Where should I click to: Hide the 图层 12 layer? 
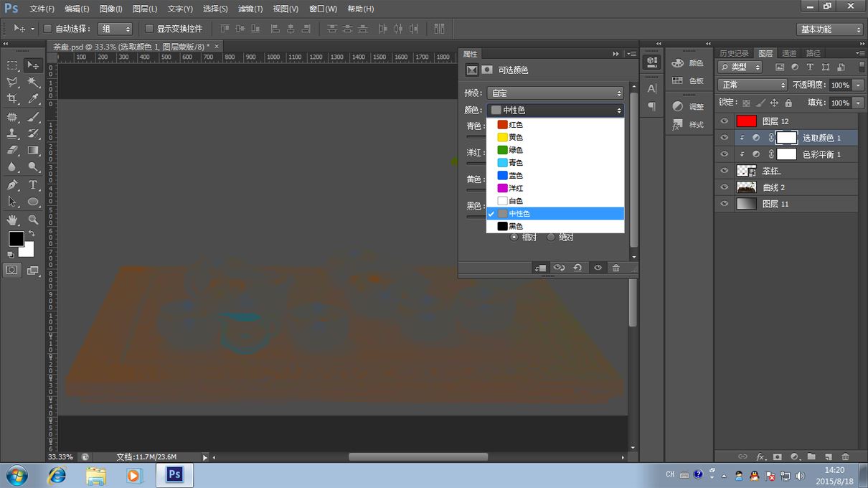pyautogui.click(x=724, y=121)
